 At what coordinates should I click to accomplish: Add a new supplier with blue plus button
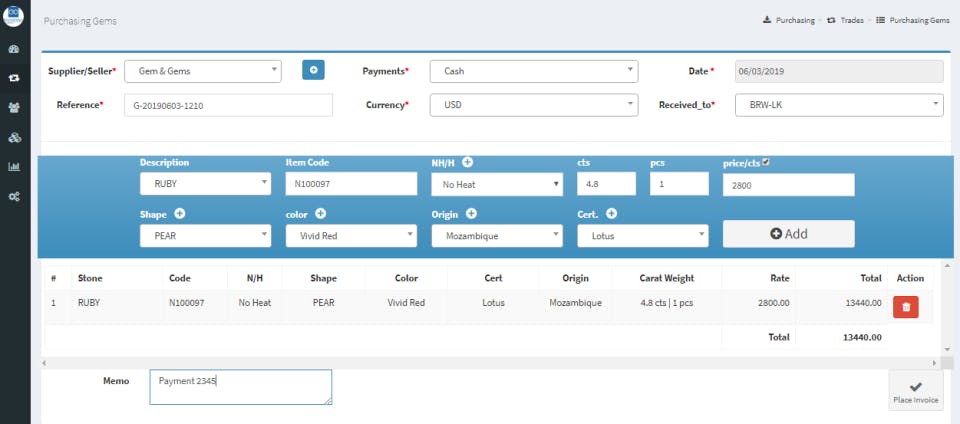coord(313,70)
